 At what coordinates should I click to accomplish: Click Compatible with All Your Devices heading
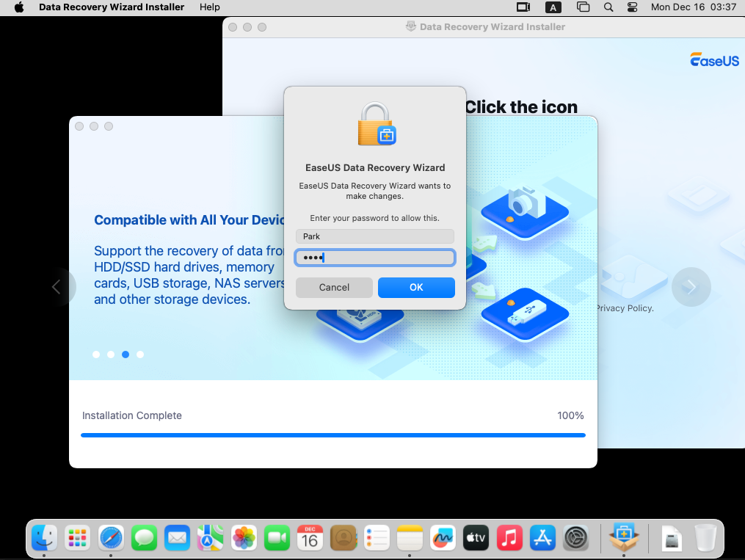[x=189, y=220]
